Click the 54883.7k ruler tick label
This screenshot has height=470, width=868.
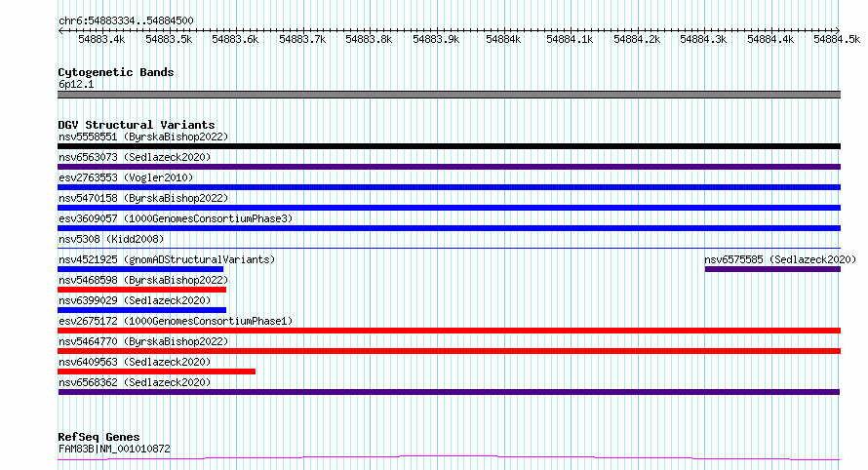coord(302,40)
